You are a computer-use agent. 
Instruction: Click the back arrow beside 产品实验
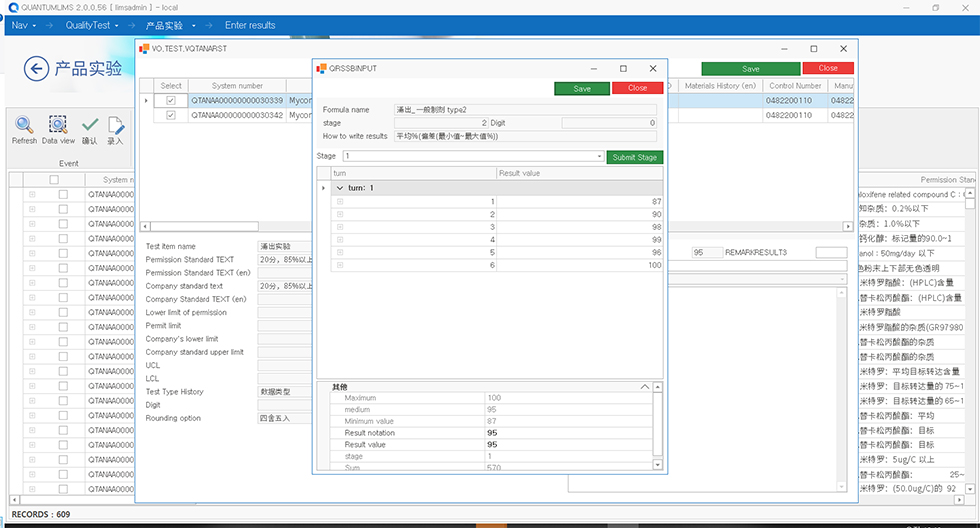pos(37,68)
